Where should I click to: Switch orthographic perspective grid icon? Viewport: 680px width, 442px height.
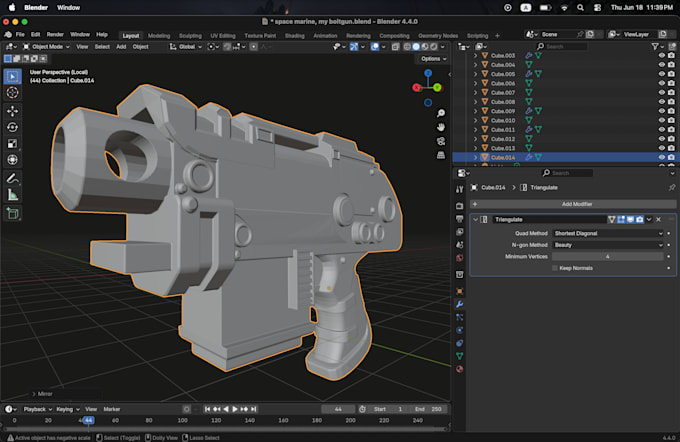click(x=441, y=155)
